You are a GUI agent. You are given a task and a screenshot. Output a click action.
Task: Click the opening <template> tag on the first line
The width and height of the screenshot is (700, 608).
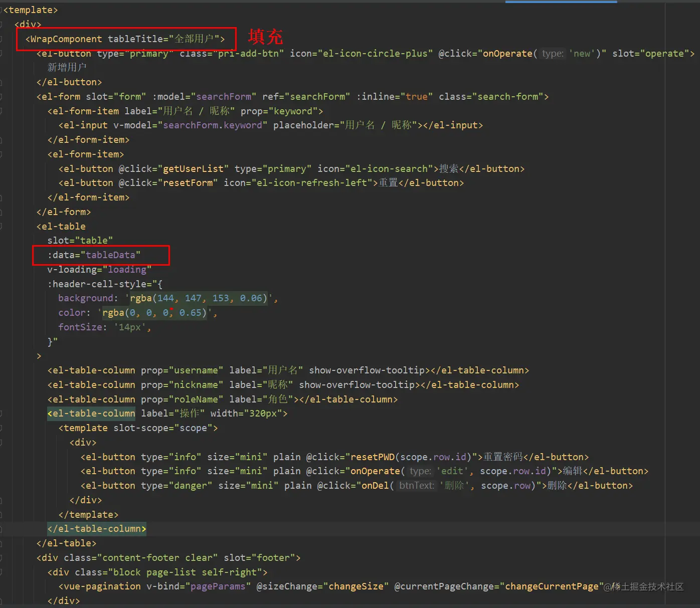31,10
